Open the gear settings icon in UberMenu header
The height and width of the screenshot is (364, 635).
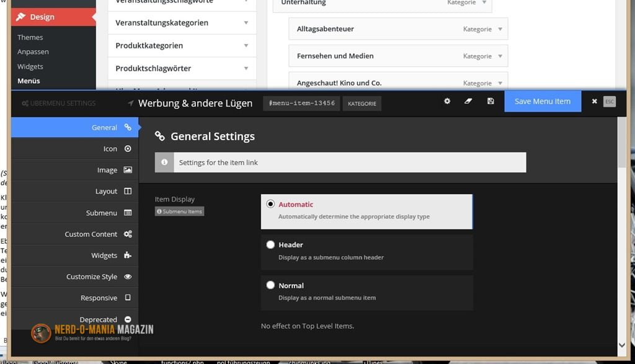click(x=447, y=101)
